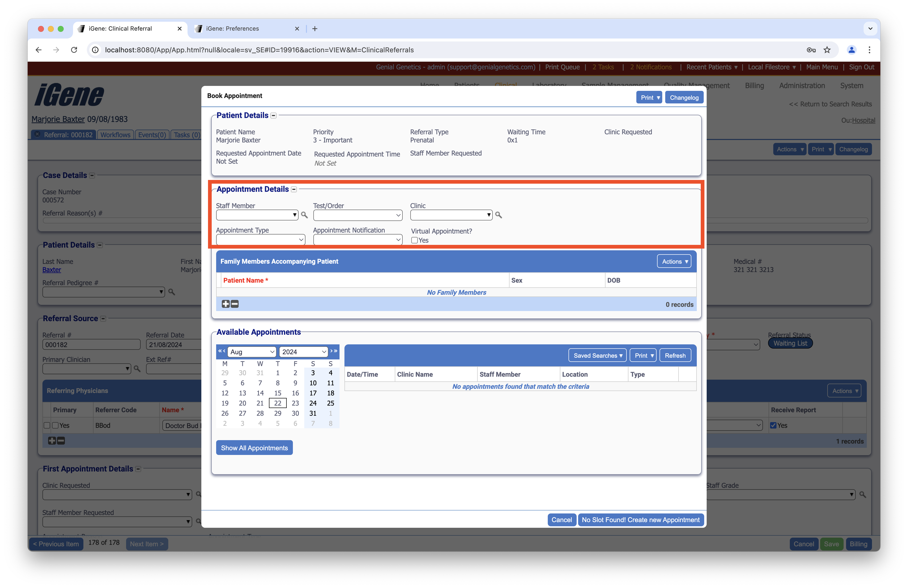Open the Staff Member search magnifier
This screenshot has width=908, height=588.
pos(304,215)
